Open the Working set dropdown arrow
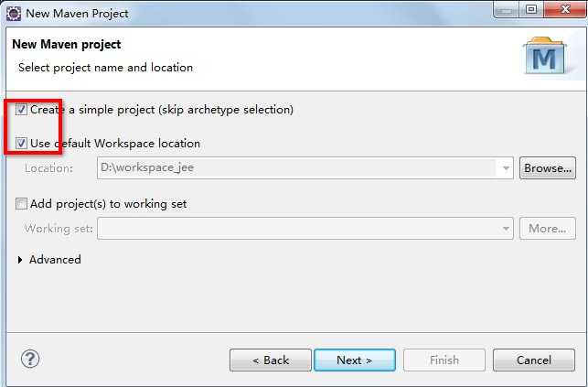This screenshot has width=588, height=387. coord(506,229)
